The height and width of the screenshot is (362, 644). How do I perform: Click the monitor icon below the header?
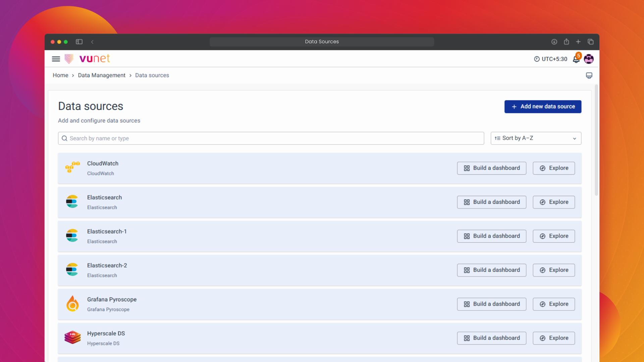tap(589, 75)
